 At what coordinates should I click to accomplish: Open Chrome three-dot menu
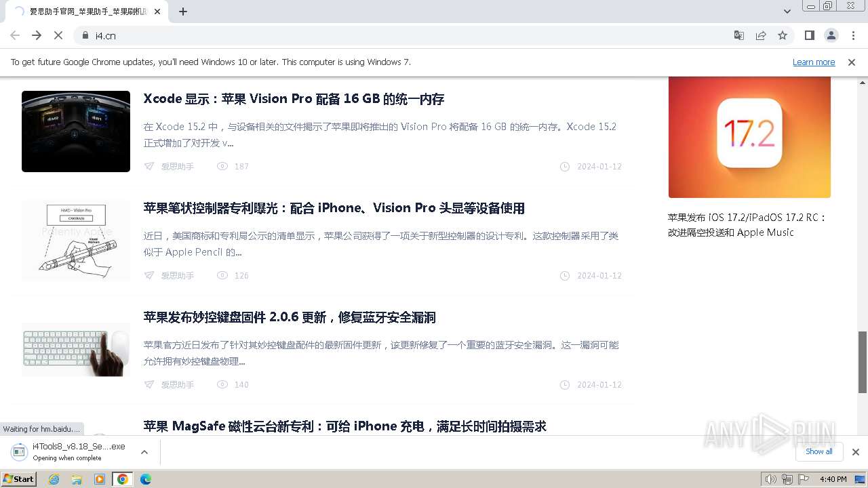[853, 35]
